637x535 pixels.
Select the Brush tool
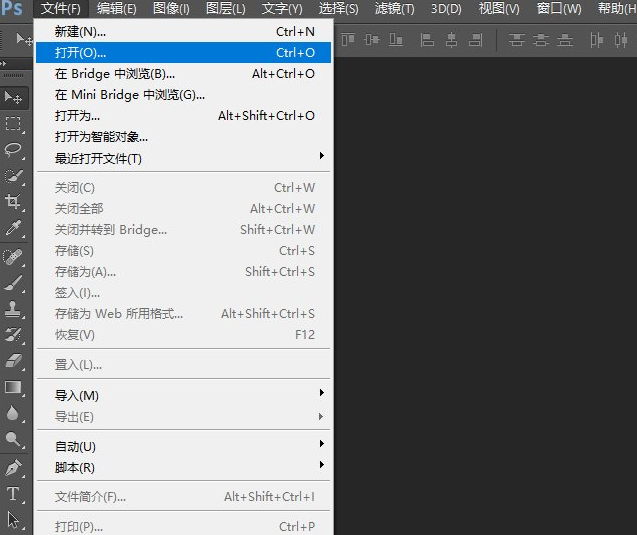[x=13, y=283]
